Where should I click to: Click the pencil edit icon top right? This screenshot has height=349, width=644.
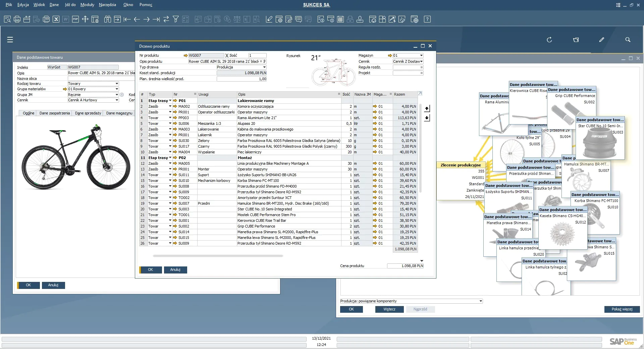pos(601,40)
